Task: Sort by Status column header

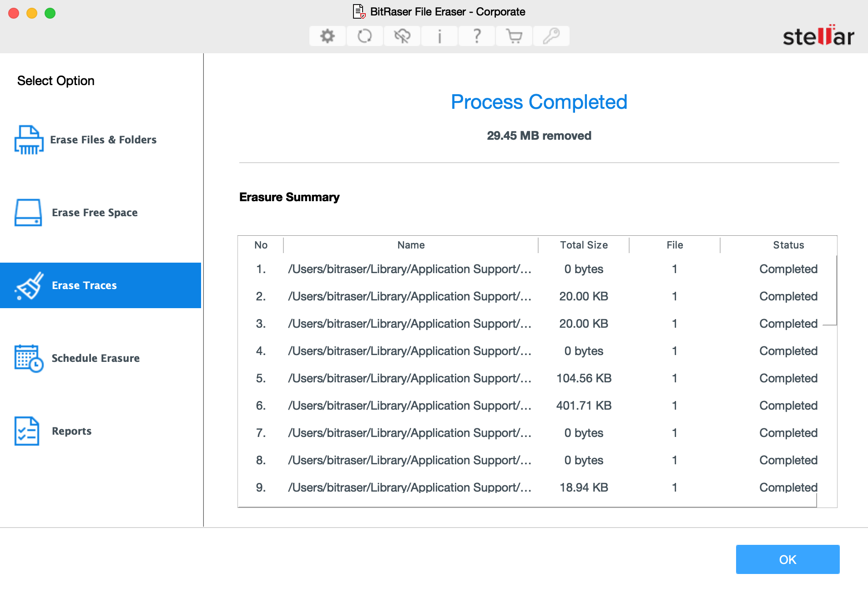Action: (x=788, y=245)
